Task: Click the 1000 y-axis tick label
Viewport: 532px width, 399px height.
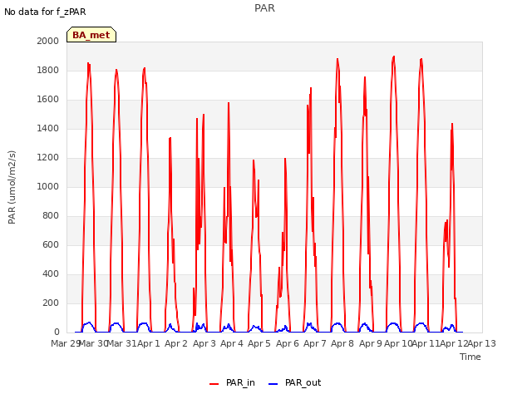Action: (x=48, y=186)
